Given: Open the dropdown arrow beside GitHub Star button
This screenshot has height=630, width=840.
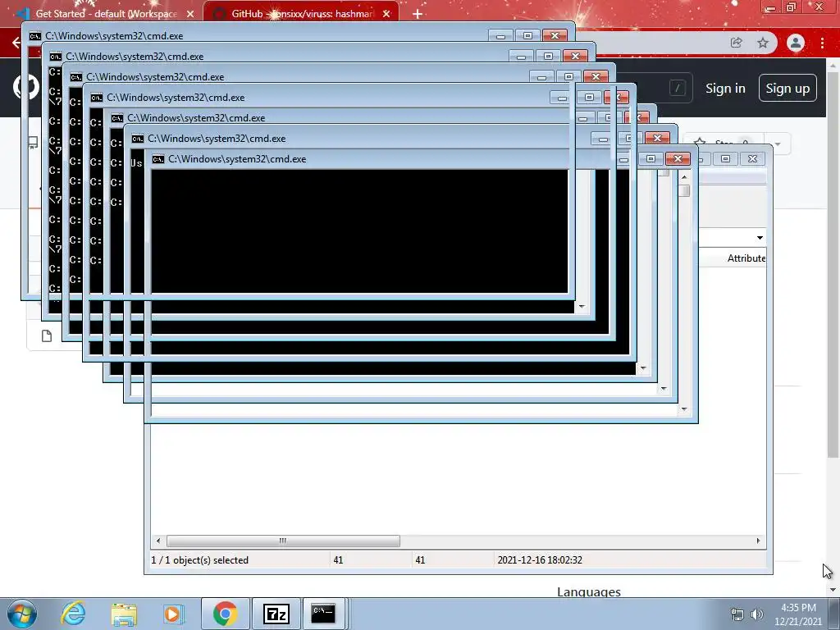Looking at the screenshot, I should pos(778,144).
